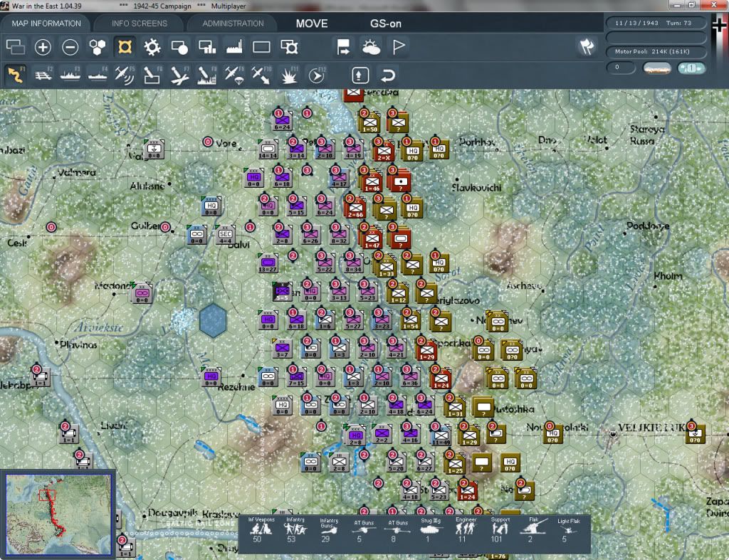
Task: Click the crossed flags end-turn icon
Action: (x=587, y=46)
